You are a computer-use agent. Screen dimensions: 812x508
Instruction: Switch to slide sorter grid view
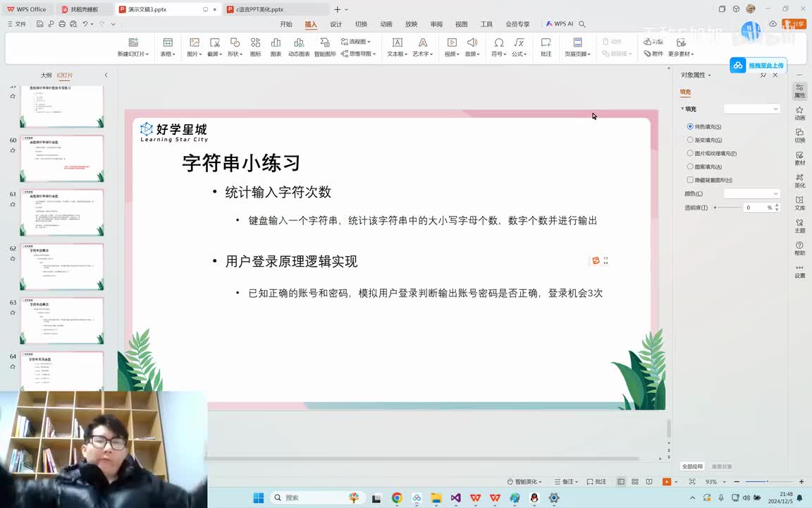[x=635, y=482]
